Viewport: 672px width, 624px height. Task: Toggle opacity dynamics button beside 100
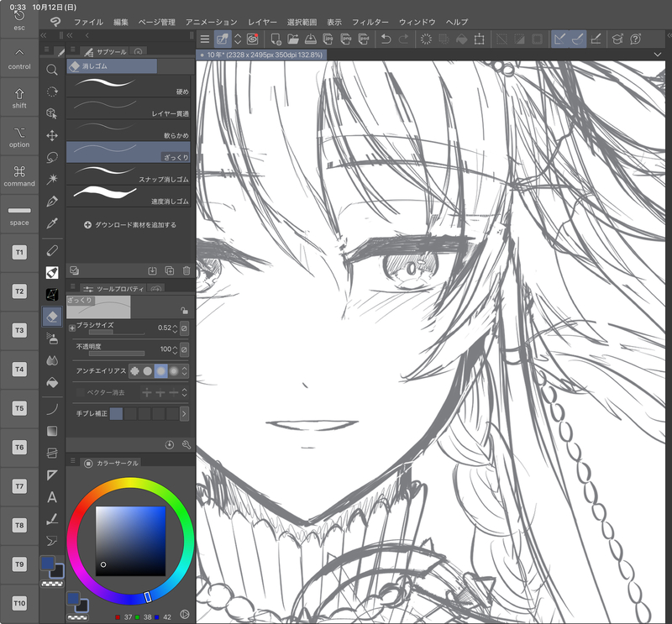184,349
